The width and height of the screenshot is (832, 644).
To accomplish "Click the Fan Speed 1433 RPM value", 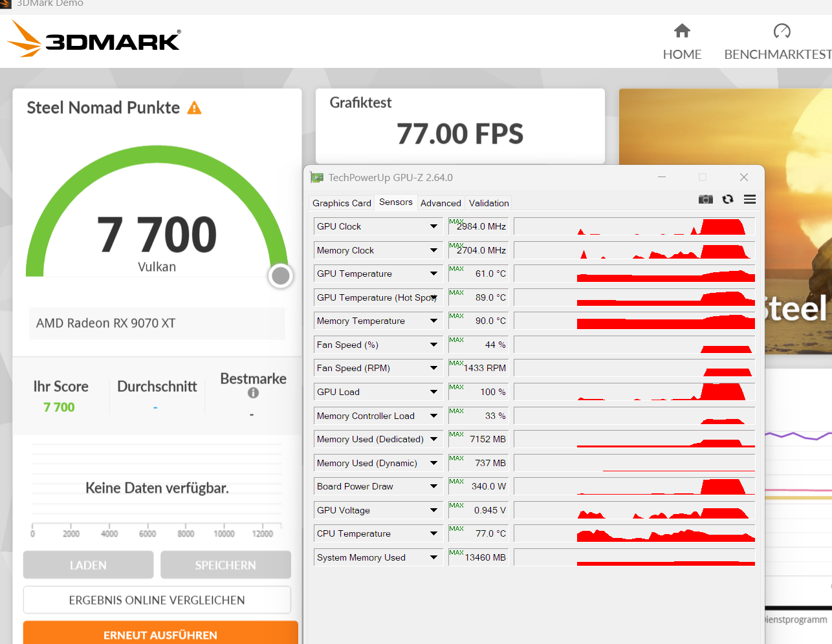I will point(478,368).
